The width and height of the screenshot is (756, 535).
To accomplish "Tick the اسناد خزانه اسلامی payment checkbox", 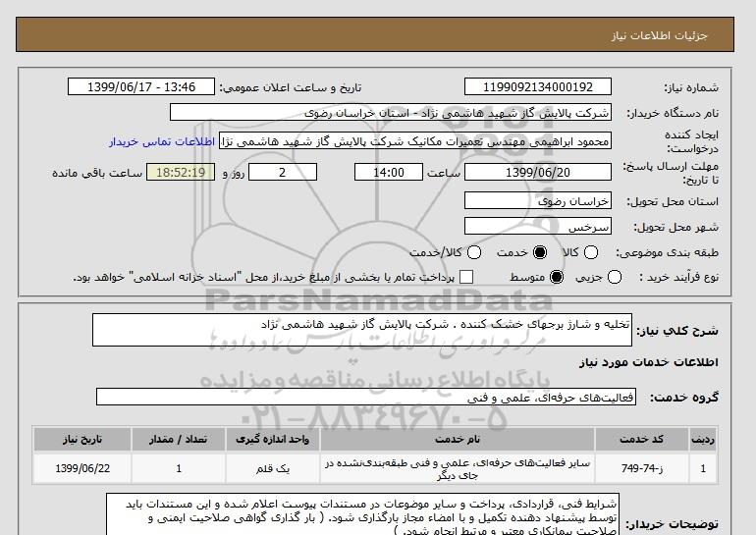I will [x=466, y=277].
